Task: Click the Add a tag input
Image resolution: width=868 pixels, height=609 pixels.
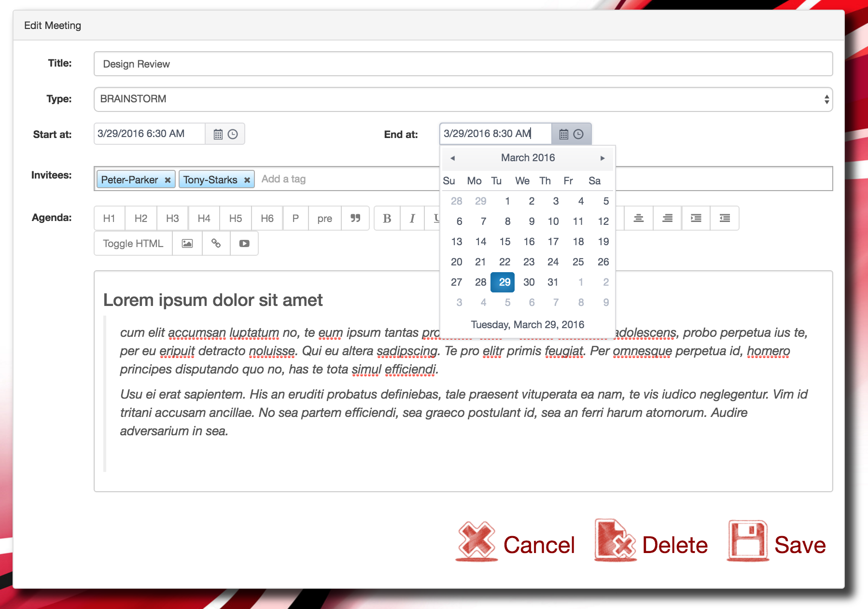Action: [x=284, y=179]
